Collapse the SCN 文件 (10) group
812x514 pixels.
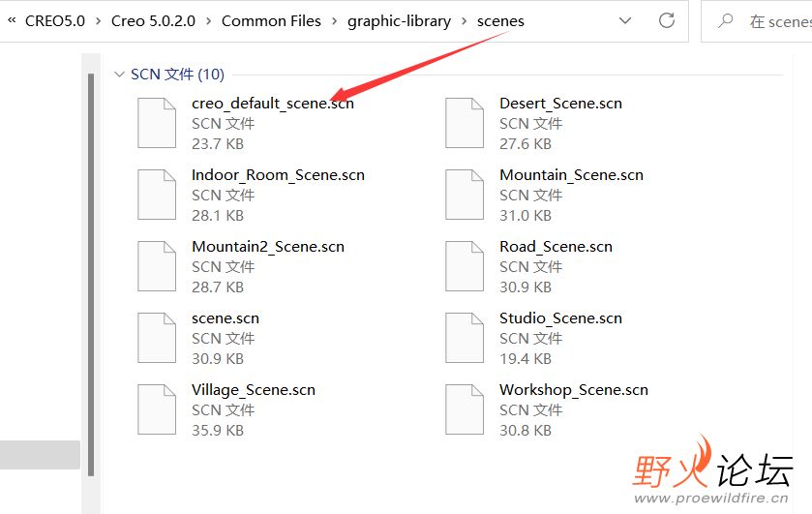[x=119, y=75]
